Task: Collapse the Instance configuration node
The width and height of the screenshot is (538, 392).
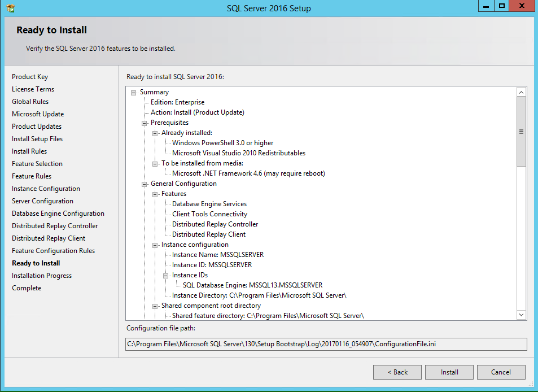Action: [x=155, y=246]
